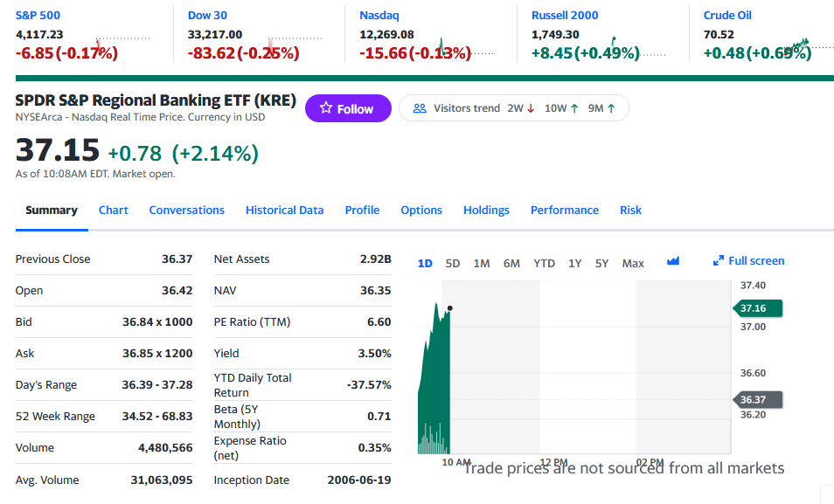
Task: Click the PE Ratio (TTM) value 6.60
Action: [379, 321]
